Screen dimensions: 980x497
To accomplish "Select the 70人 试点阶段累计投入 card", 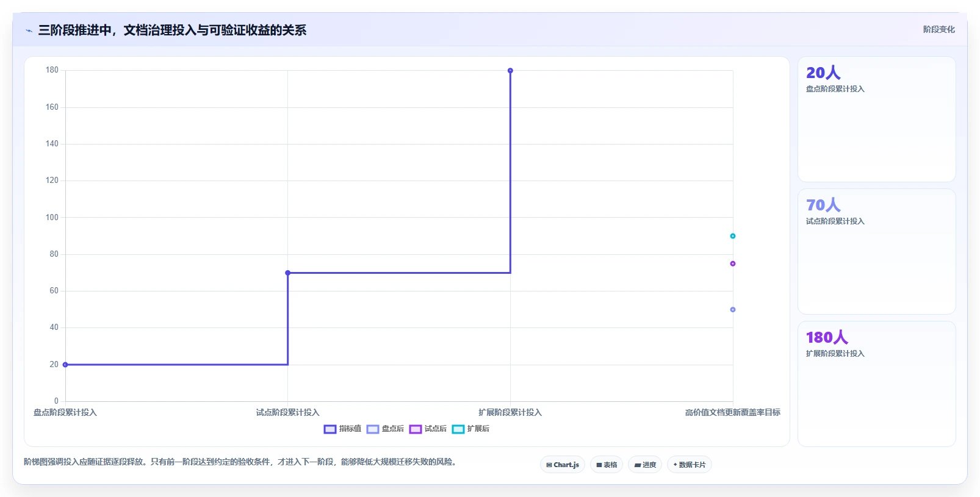I will (x=876, y=252).
